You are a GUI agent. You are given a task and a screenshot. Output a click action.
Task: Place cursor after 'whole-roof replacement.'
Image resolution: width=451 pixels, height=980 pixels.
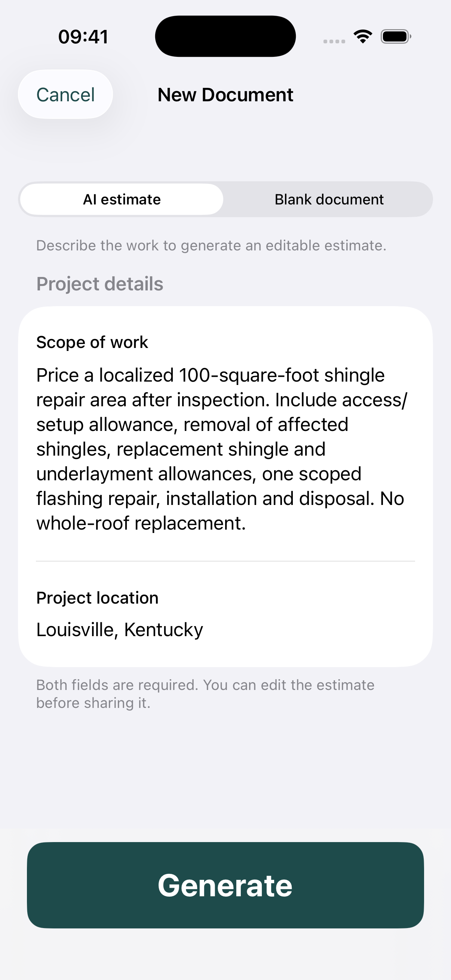246,524
